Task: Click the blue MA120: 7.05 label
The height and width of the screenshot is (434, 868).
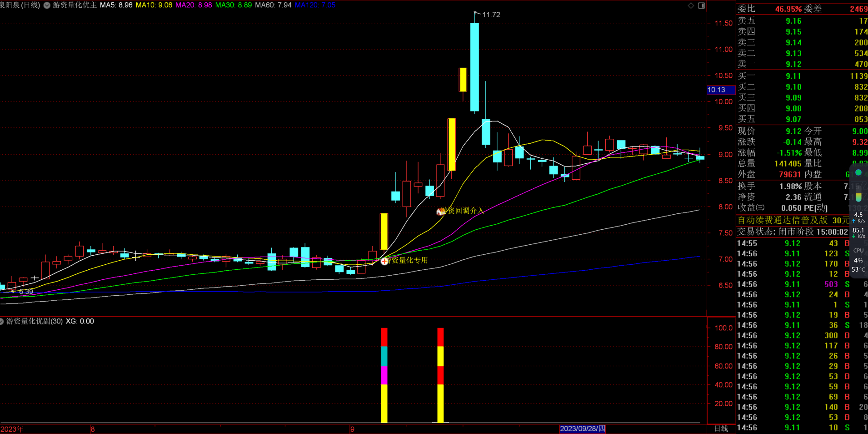Action: click(315, 5)
